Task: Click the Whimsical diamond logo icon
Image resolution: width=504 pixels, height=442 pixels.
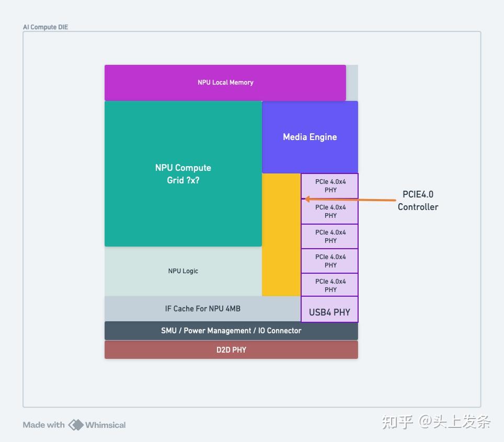Action: click(x=76, y=425)
